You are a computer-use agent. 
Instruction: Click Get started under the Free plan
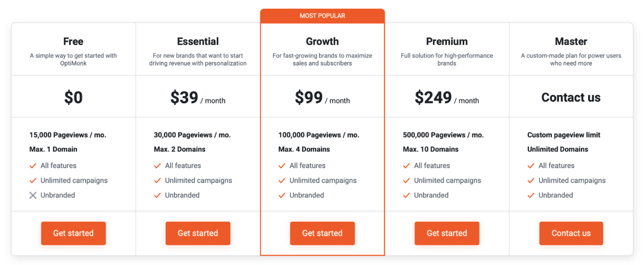pos(73,233)
